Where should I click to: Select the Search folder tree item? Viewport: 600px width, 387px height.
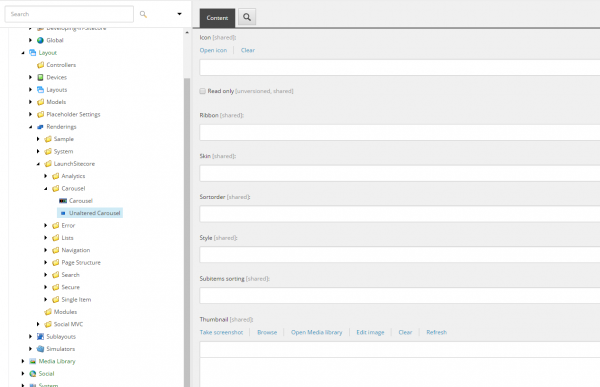[x=70, y=275]
